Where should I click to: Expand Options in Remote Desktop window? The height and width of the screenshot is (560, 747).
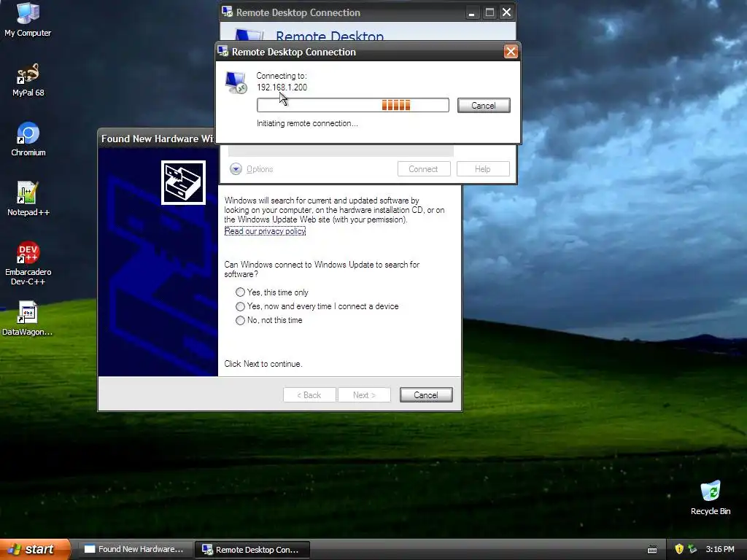click(251, 169)
